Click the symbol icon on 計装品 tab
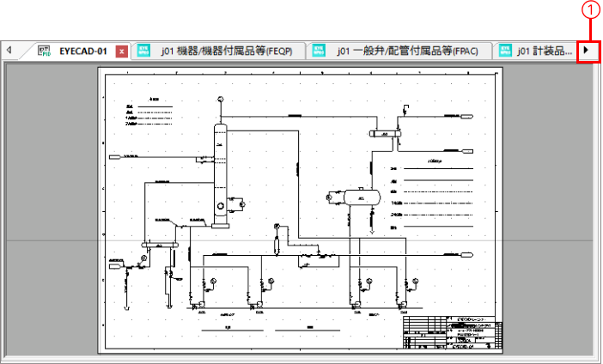This screenshot has width=603, height=364. 504,51
